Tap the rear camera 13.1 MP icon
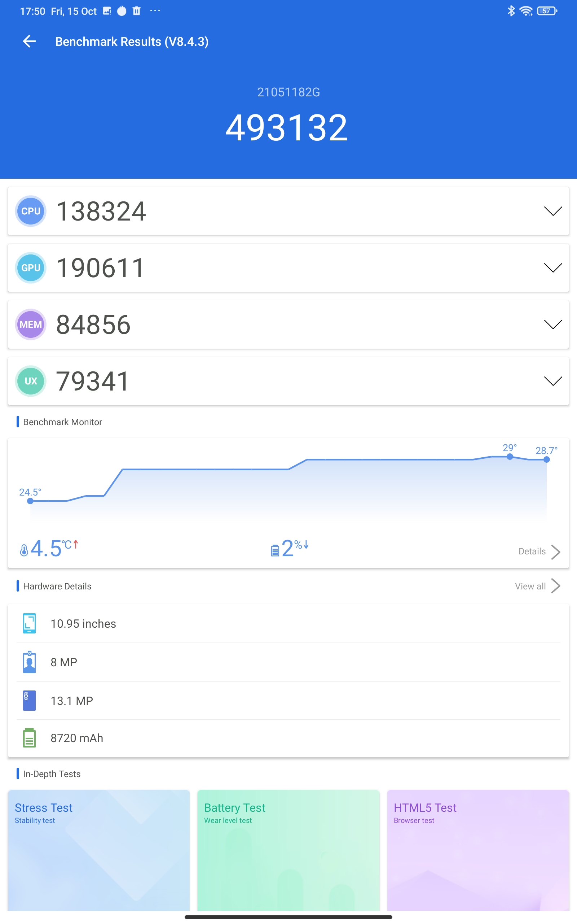This screenshot has height=924, width=577. point(29,700)
